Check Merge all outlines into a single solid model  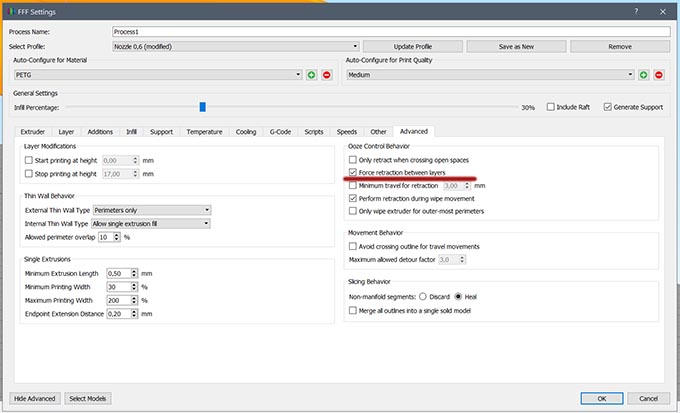click(353, 310)
